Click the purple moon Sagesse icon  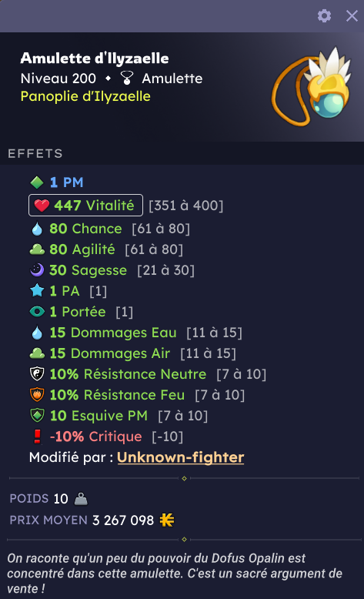click(x=37, y=270)
